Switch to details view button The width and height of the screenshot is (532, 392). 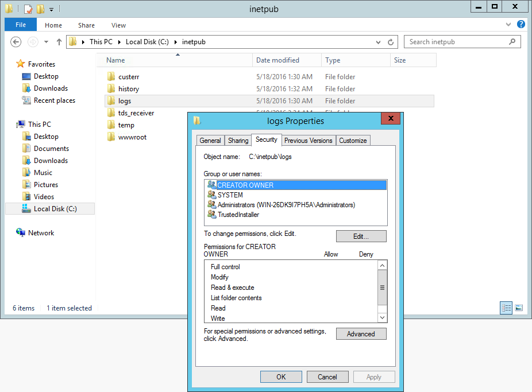click(x=506, y=308)
